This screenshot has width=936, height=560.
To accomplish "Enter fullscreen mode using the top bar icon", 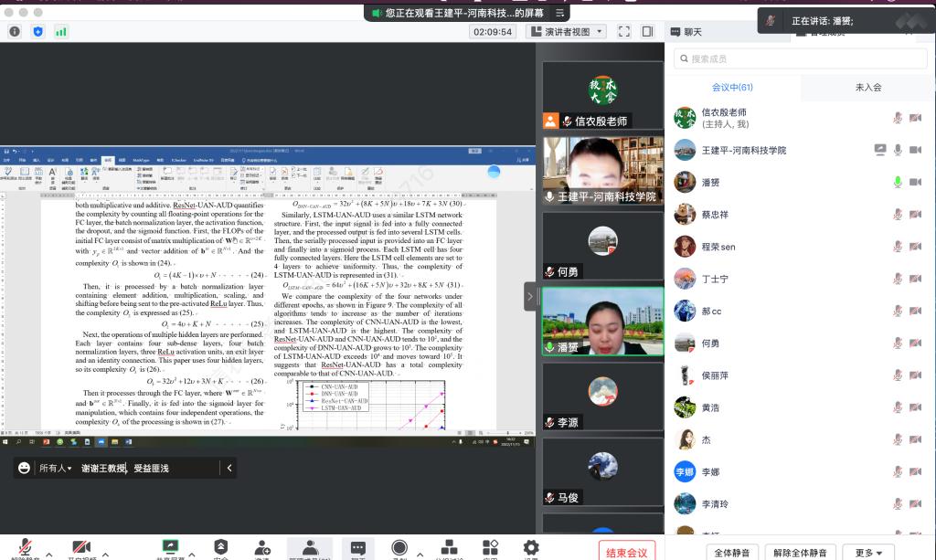I will 624,31.
